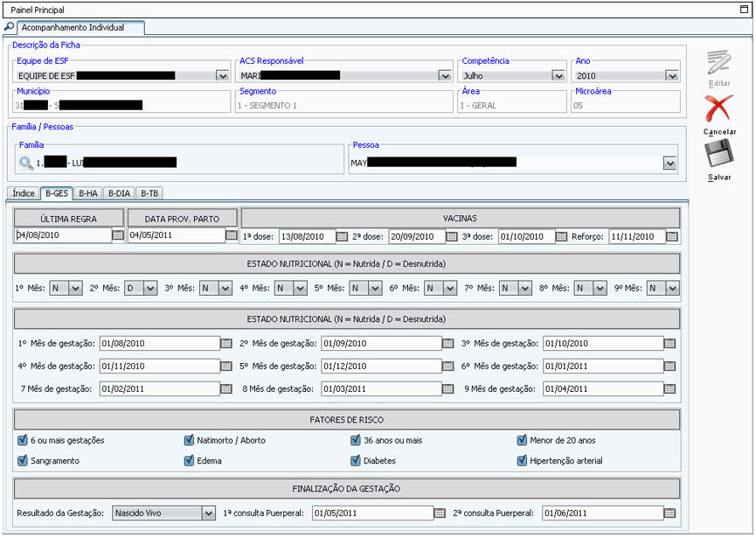Image resolution: width=756 pixels, height=538 pixels.
Task: Expand the Competência month dropdown
Action: coord(558,76)
